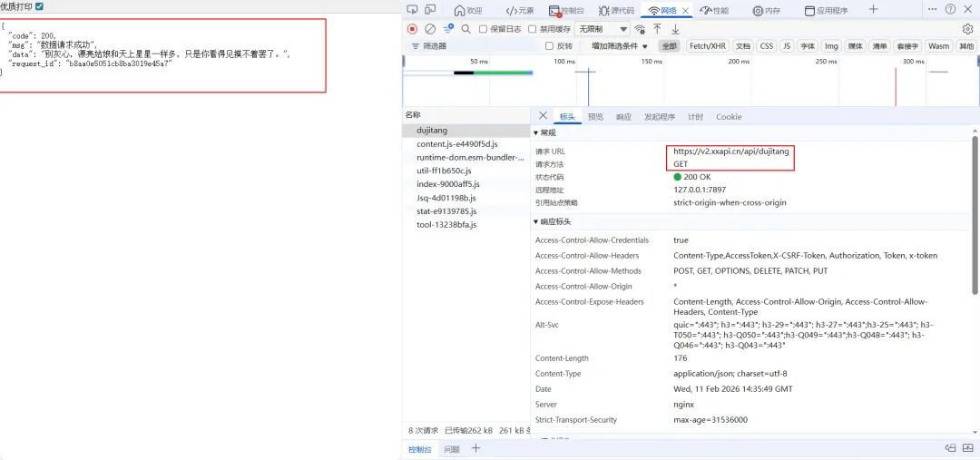Viewport: 980px width, 460px height.
Task: Select the 全部 filter button
Action: coord(670,46)
